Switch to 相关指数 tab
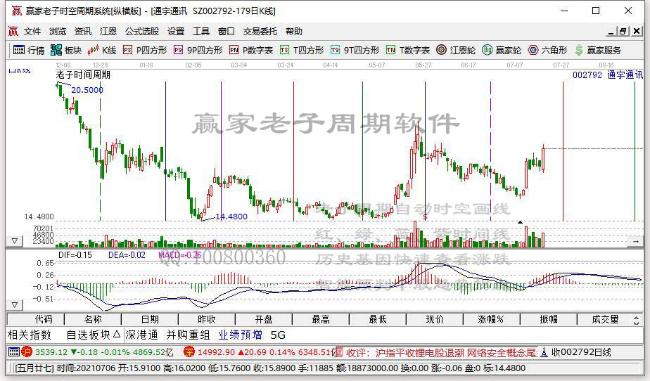Screen dimensions: 650x381 29,335
